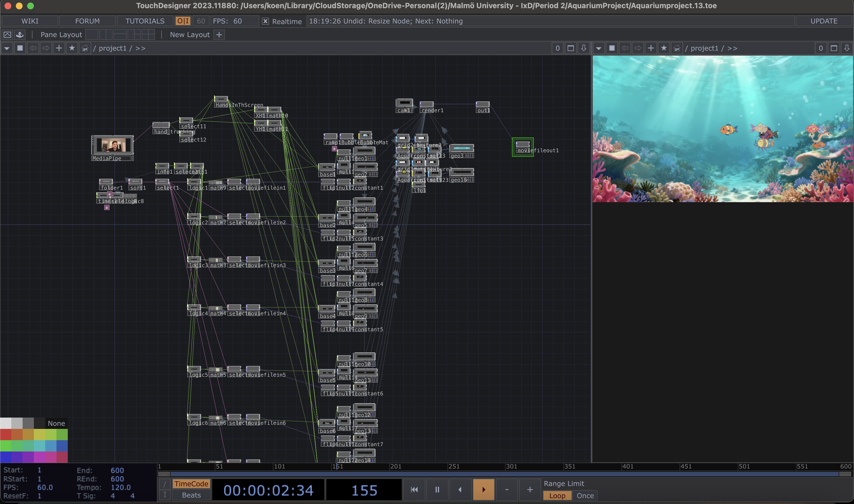Enable Once range limit mode

point(585,496)
